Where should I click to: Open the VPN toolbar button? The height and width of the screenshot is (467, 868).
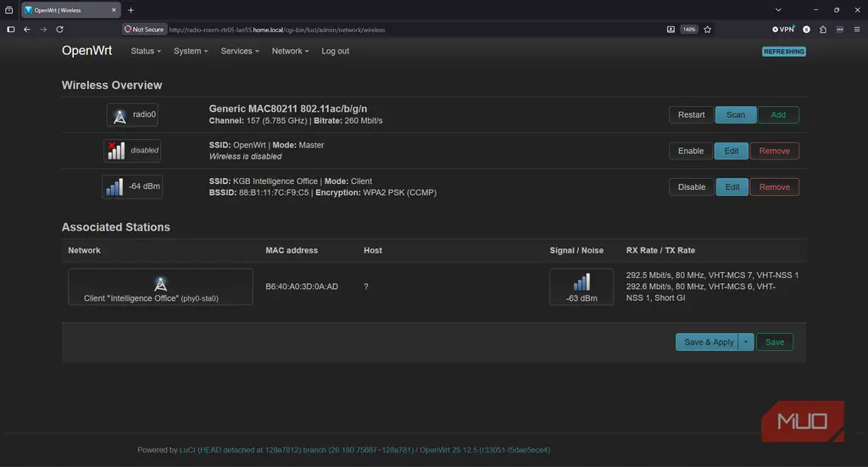pyautogui.click(x=783, y=30)
